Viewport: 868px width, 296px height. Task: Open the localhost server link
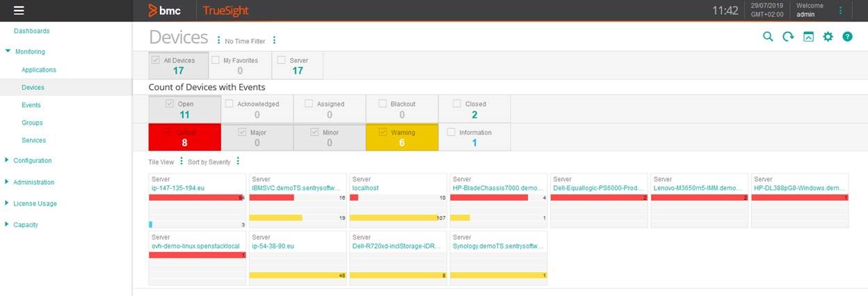tap(365, 188)
